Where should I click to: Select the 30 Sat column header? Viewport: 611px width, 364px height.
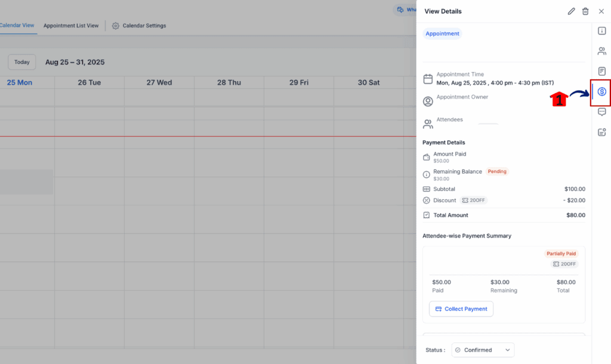(369, 82)
